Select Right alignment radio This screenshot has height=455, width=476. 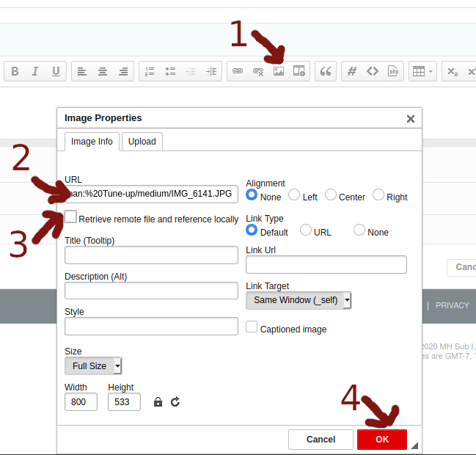tap(378, 194)
